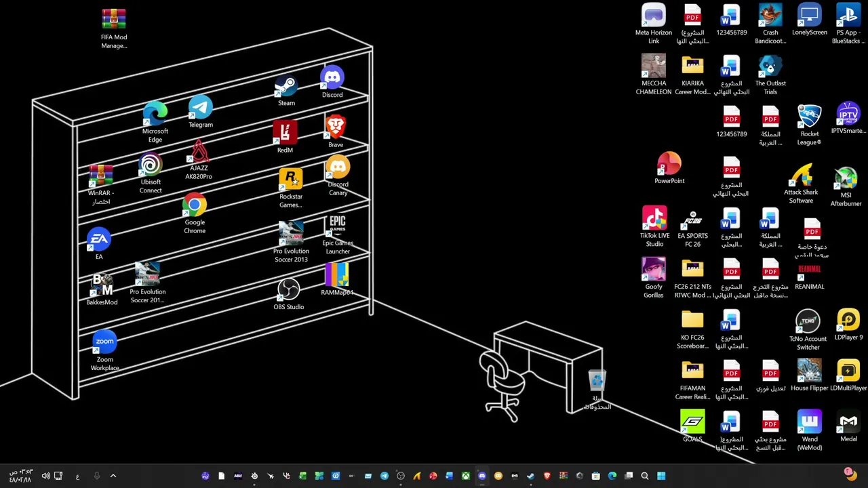The image size is (868, 488).
Task: Launch the Brave browser desktop shortcut
Action: click(x=336, y=131)
